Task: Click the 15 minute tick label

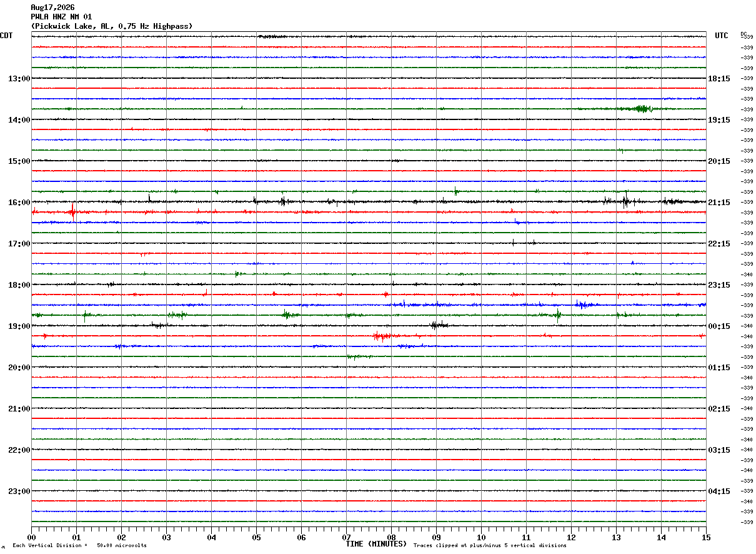Action: point(706,537)
